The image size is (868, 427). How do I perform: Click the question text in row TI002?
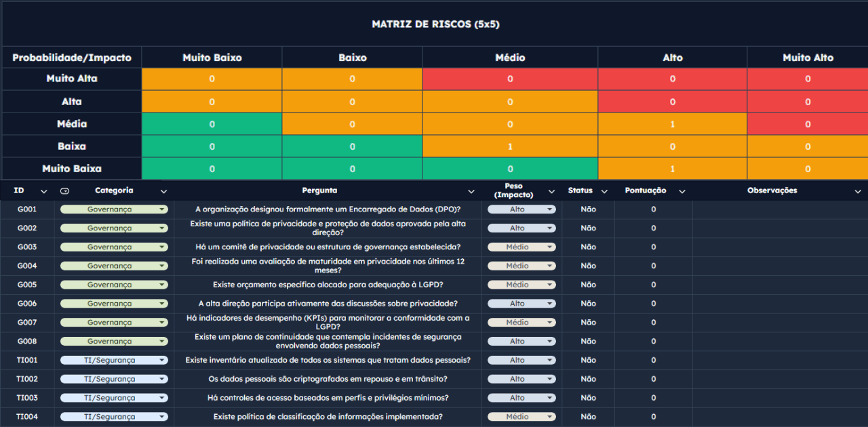click(328, 379)
